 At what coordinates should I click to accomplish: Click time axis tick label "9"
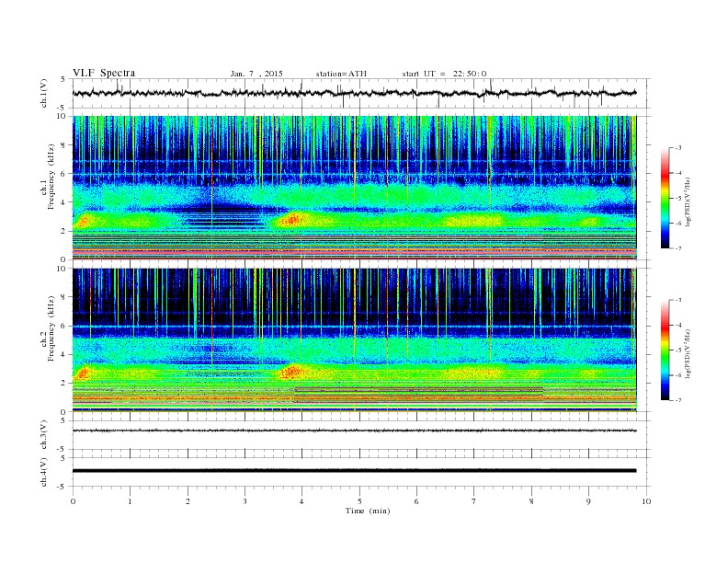point(588,501)
